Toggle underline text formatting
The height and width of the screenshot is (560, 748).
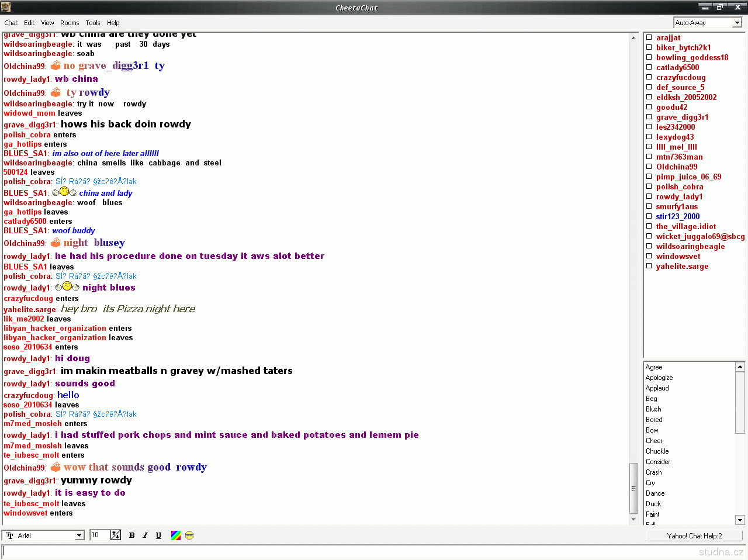158,535
